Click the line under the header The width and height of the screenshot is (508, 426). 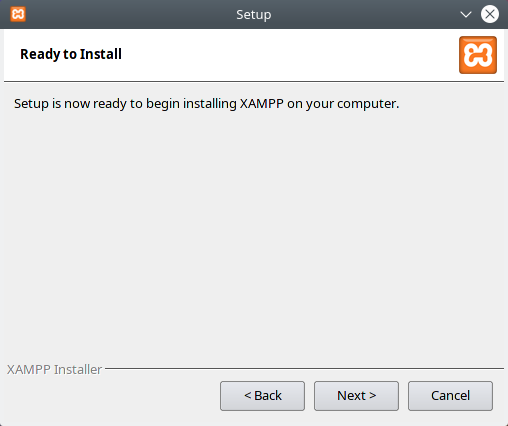click(254, 81)
